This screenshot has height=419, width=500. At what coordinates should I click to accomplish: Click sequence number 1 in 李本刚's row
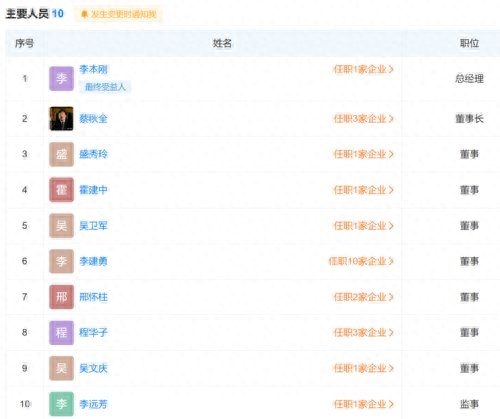tap(25, 79)
